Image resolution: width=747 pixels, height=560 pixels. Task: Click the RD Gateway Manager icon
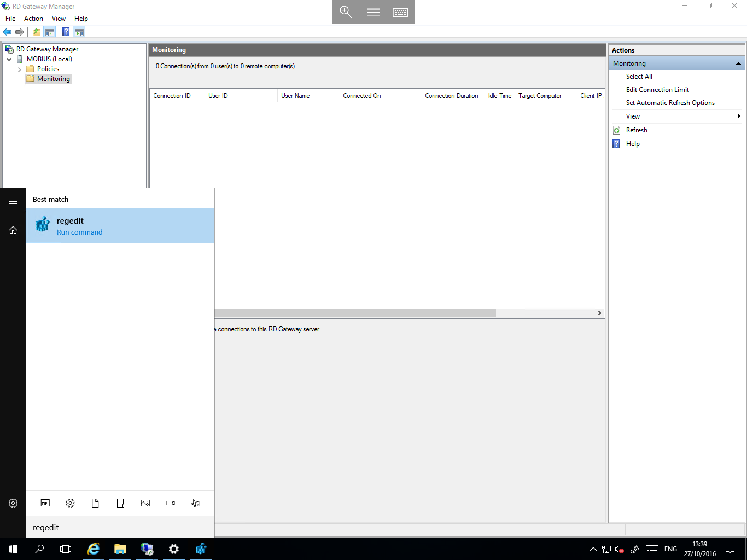9,49
